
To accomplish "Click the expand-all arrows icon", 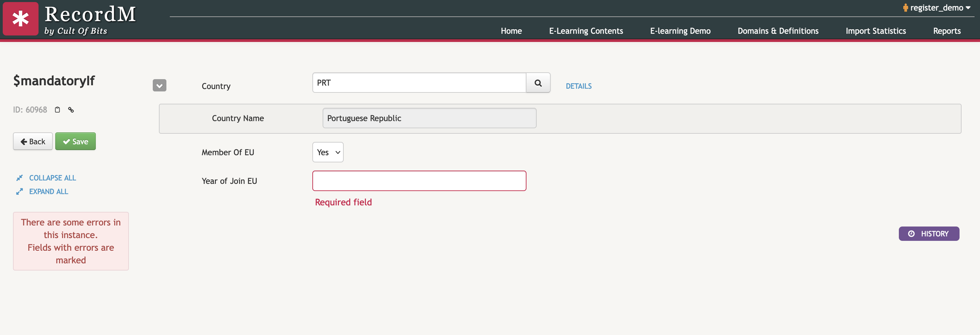I will point(19,191).
